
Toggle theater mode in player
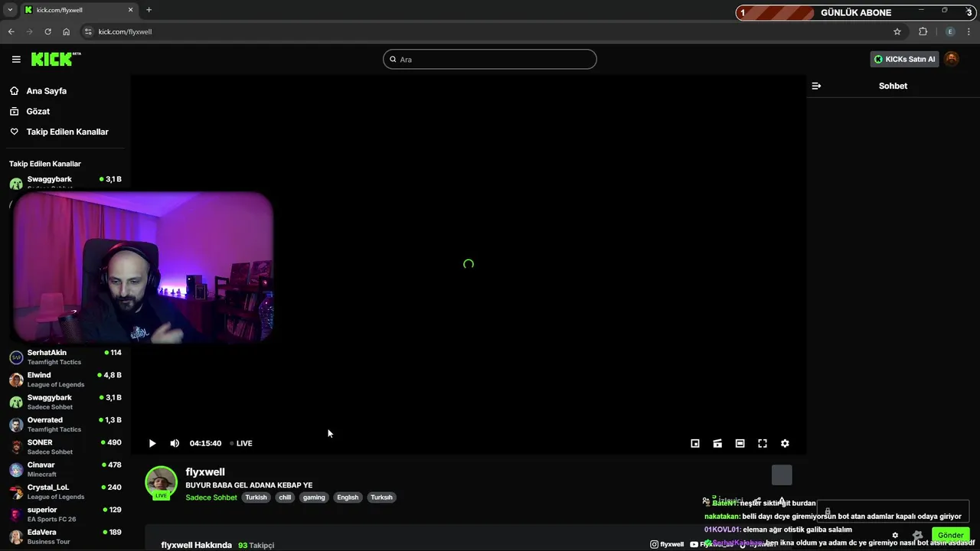(740, 443)
